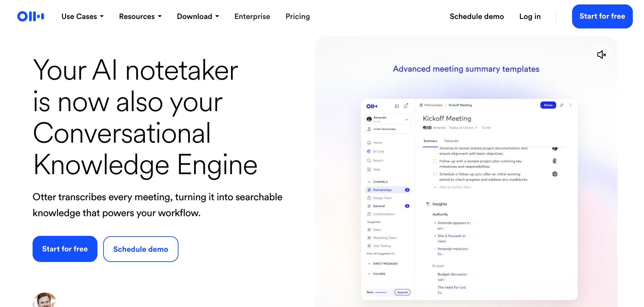Click Start for free below the headline

coord(65,249)
